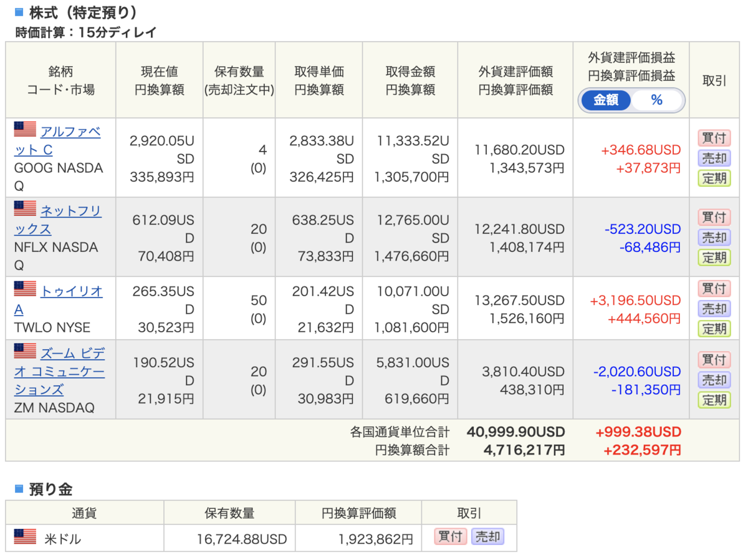This screenshot has height=560, width=748.
Task: Click 定期 button for NFLX row
Action: [714, 257]
